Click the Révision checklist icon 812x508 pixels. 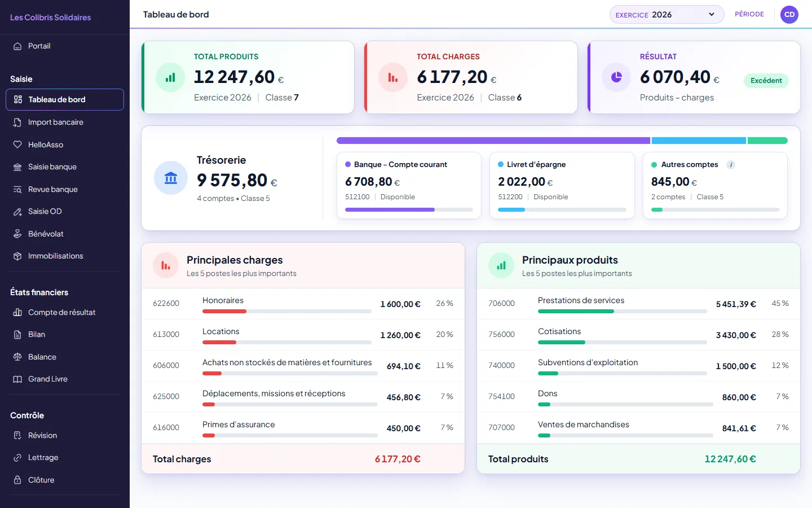17,435
